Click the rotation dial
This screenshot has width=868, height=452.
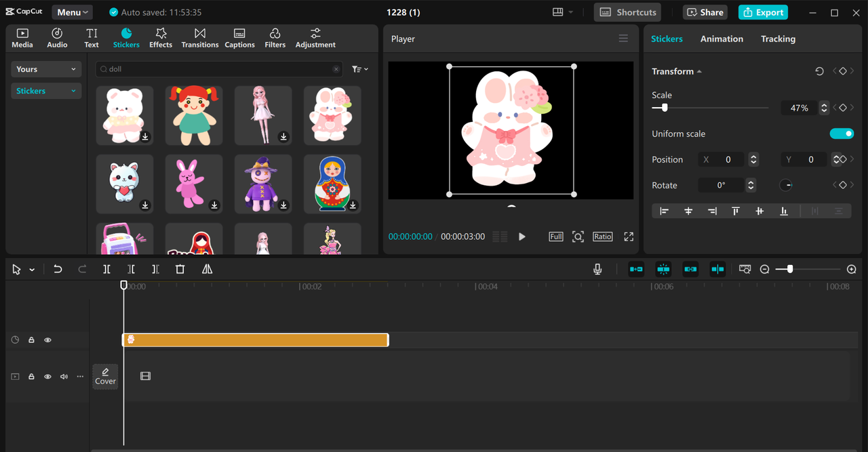785,185
